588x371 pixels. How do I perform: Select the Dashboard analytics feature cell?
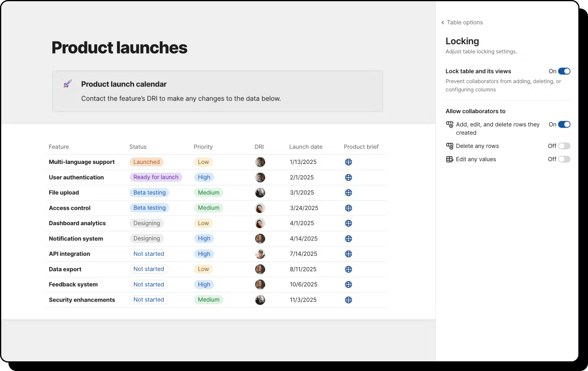coord(77,223)
